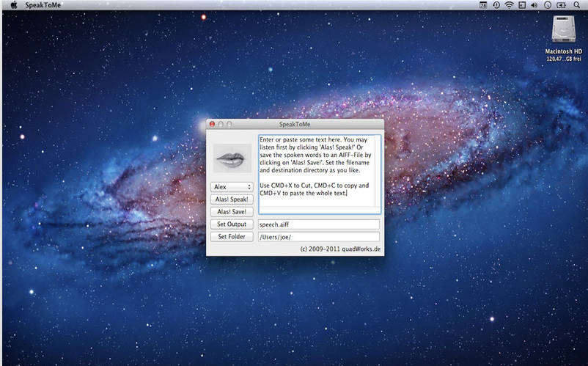Click the text area vertical scrollbar
The width and height of the screenshot is (588, 366).
click(x=378, y=171)
